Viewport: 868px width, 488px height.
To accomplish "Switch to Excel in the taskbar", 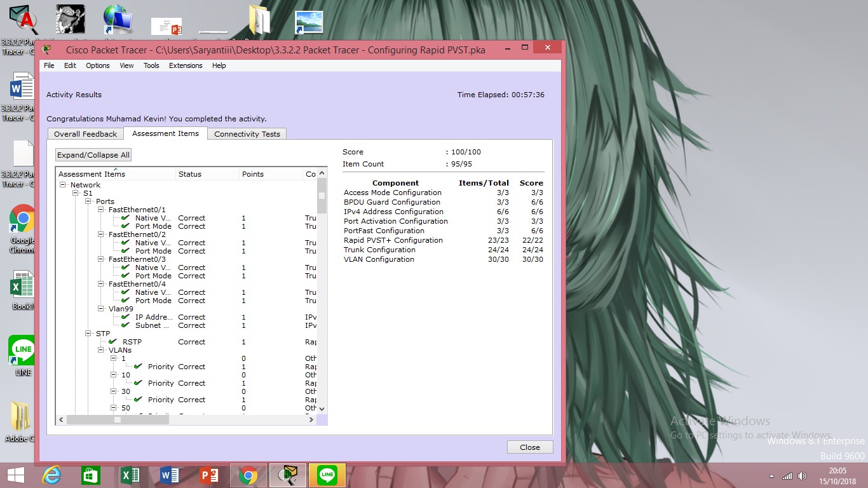I will click(x=130, y=475).
